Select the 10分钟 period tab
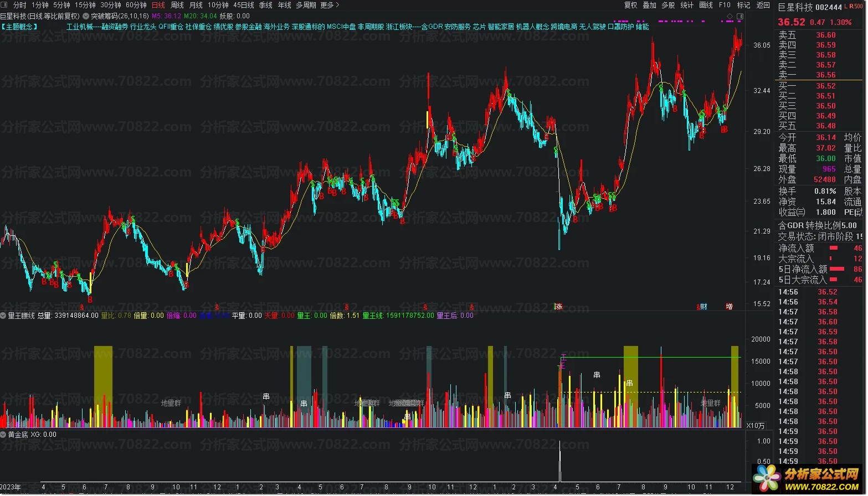Image resolution: width=868 pixels, height=496 pixels. [218, 5]
